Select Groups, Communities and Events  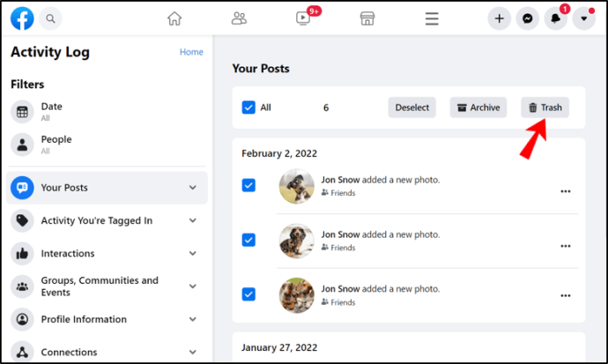pos(107,286)
